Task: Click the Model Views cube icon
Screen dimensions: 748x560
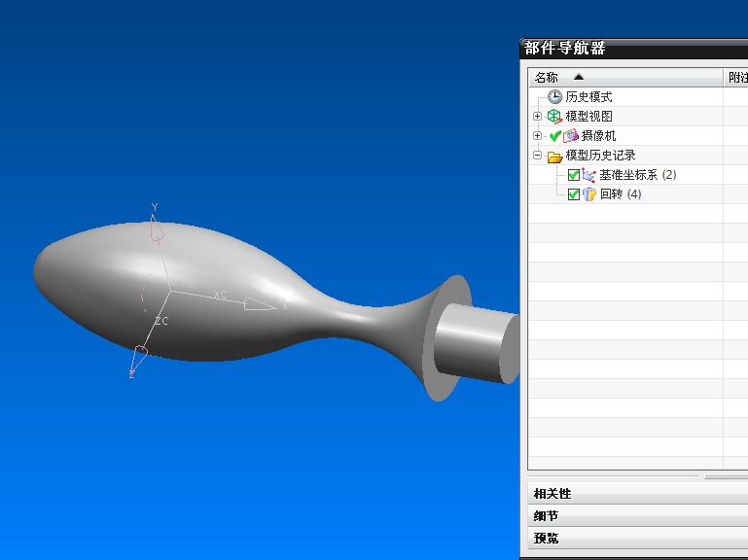Action: (554, 117)
